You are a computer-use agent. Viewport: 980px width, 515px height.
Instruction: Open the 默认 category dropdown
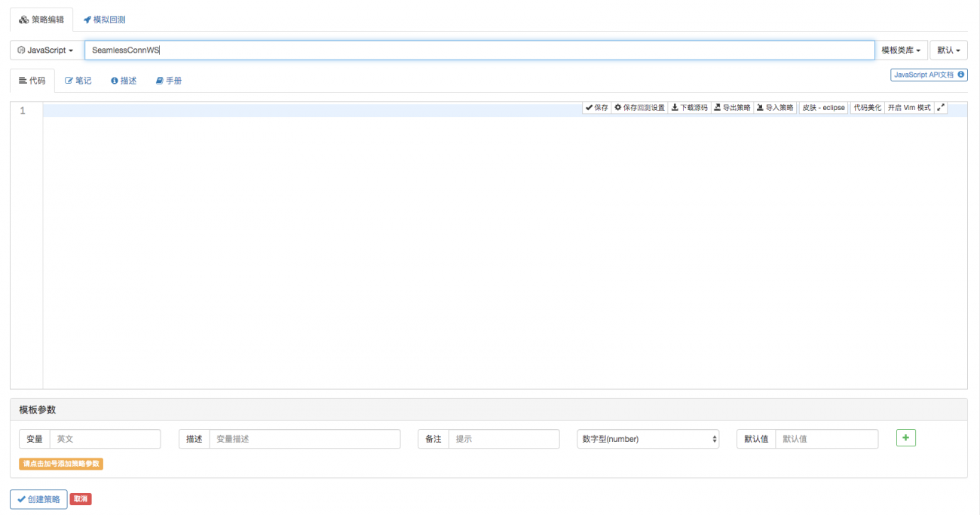point(948,50)
